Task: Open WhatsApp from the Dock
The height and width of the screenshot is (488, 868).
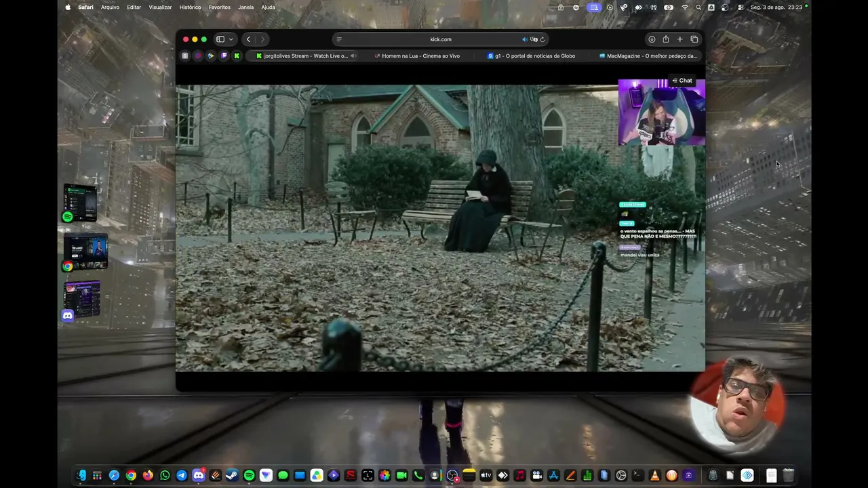Action: click(x=165, y=475)
